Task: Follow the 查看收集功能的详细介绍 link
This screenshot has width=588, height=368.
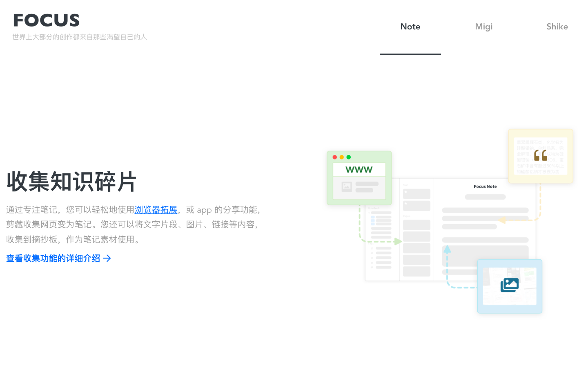Action: (x=53, y=258)
